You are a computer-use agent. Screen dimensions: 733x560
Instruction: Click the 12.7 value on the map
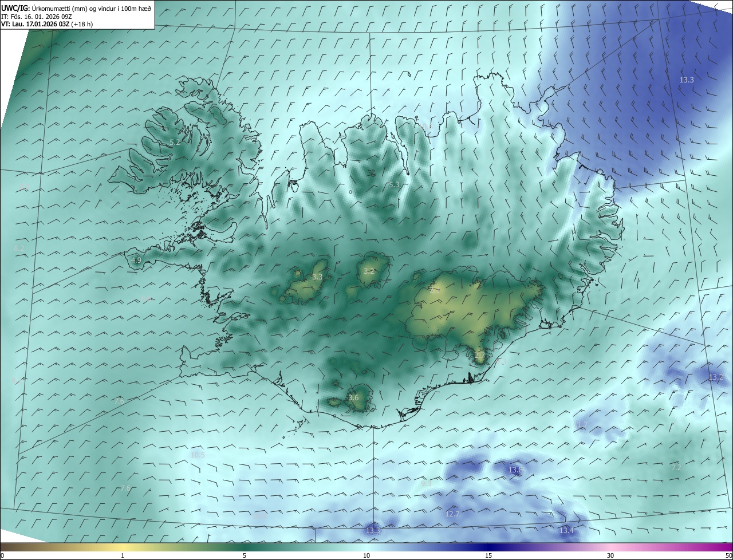(452, 514)
